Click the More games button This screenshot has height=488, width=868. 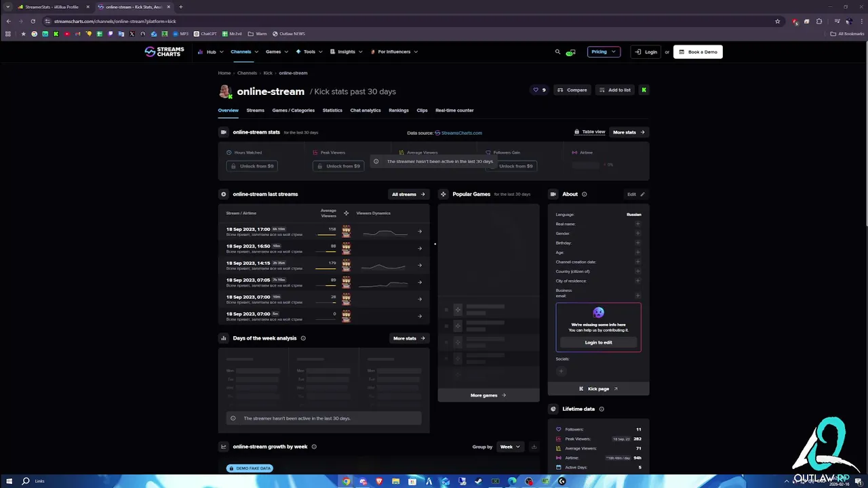(x=488, y=395)
